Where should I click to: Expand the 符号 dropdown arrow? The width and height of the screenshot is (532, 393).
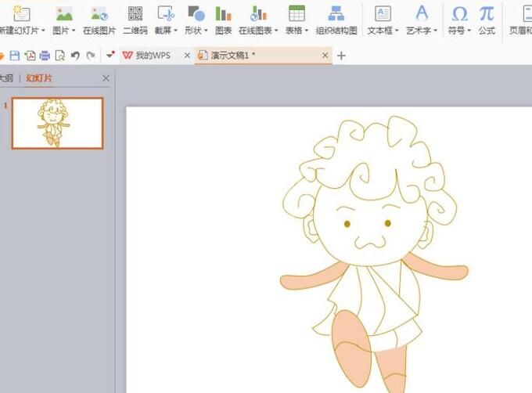(x=469, y=31)
